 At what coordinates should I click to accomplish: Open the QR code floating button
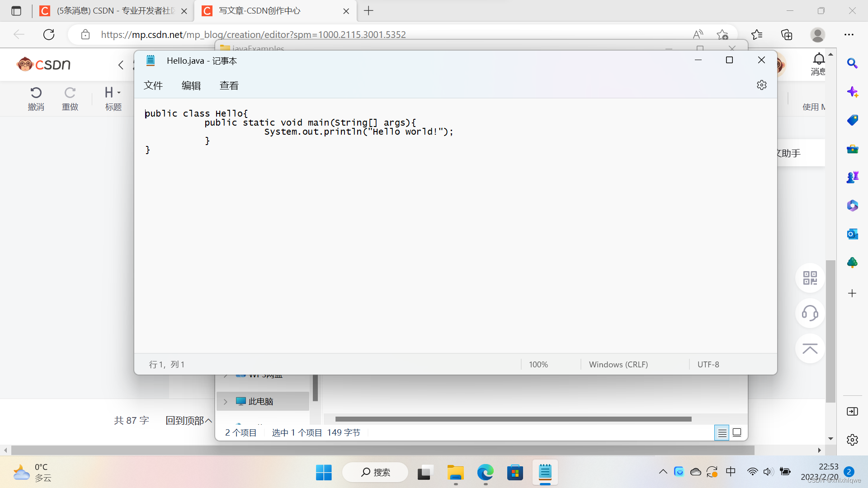(x=810, y=278)
